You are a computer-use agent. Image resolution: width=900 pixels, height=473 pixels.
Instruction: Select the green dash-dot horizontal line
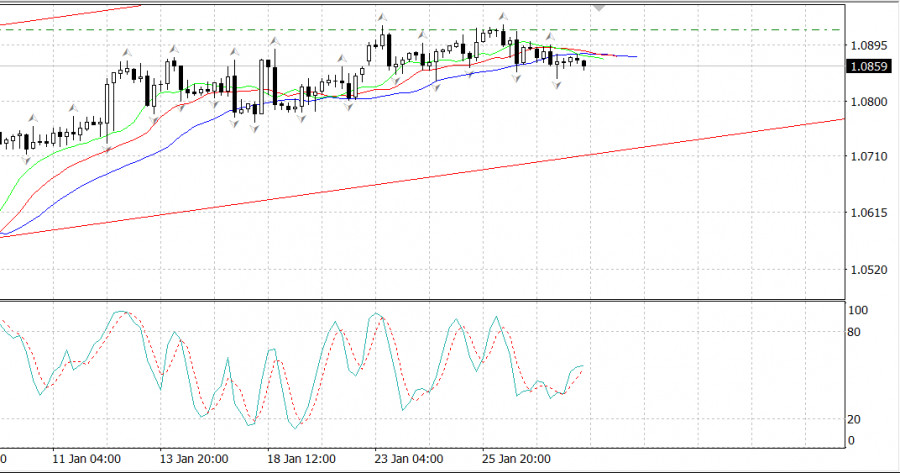coord(422,29)
